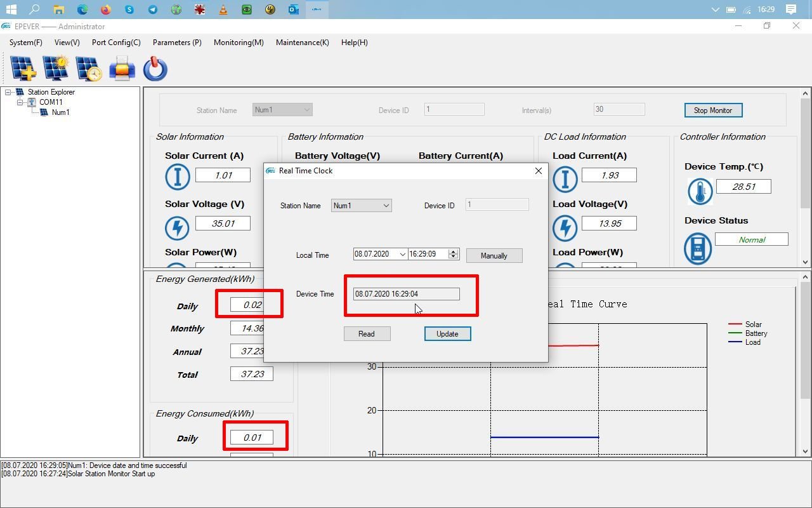The height and width of the screenshot is (508, 812).
Task: Open the Maintenance(K) menu
Action: tap(302, 43)
